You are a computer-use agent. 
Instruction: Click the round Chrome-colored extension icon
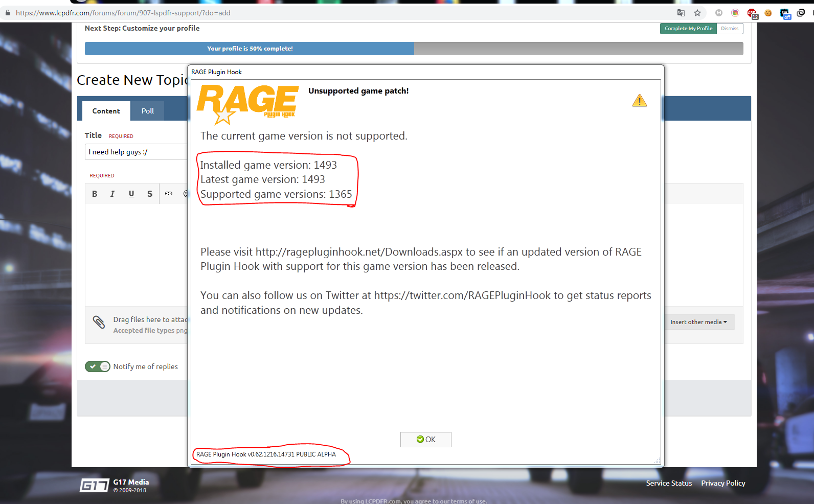pyautogui.click(x=735, y=13)
